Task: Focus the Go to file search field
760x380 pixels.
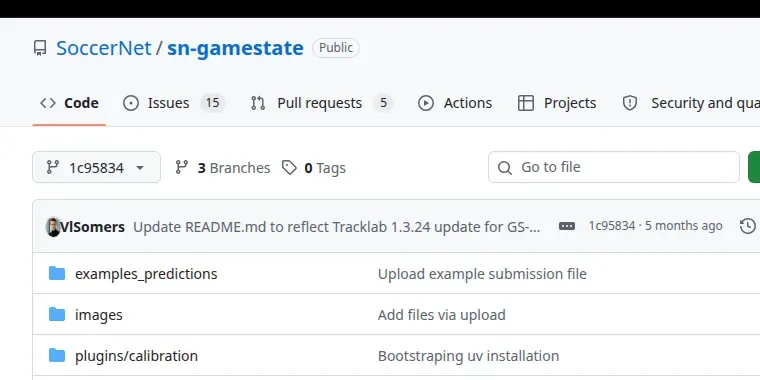Action: tap(614, 167)
